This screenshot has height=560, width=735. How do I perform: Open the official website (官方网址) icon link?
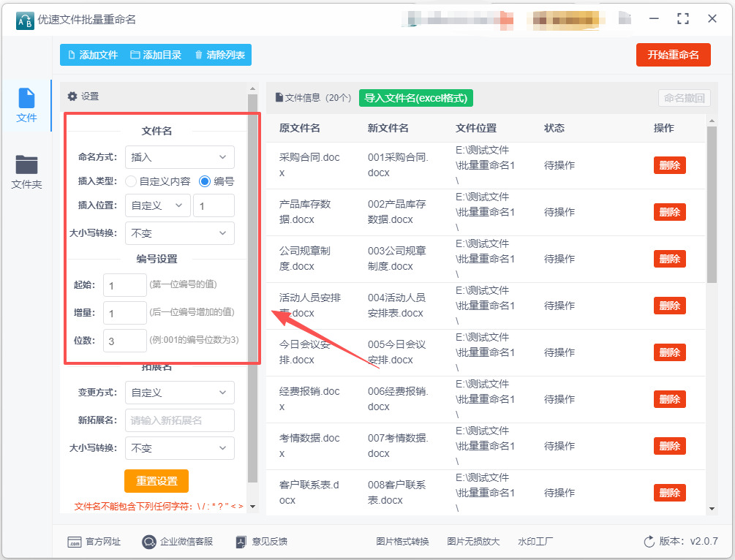point(75,542)
